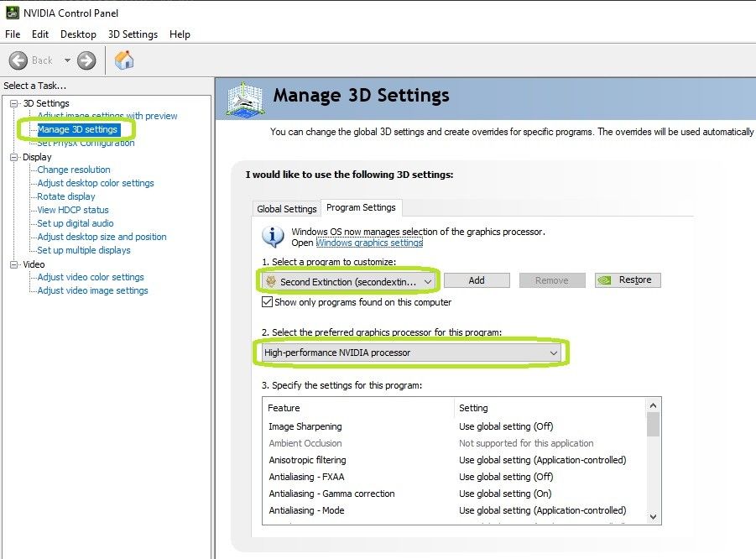Click the Antialiasing - FXAA setting value

pyautogui.click(x=506, y=477)
